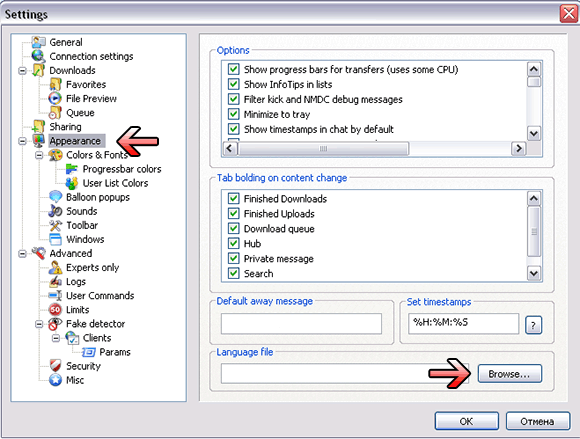
Task: Uncheck Minimize to tray option
Action: tap(233, 114)
